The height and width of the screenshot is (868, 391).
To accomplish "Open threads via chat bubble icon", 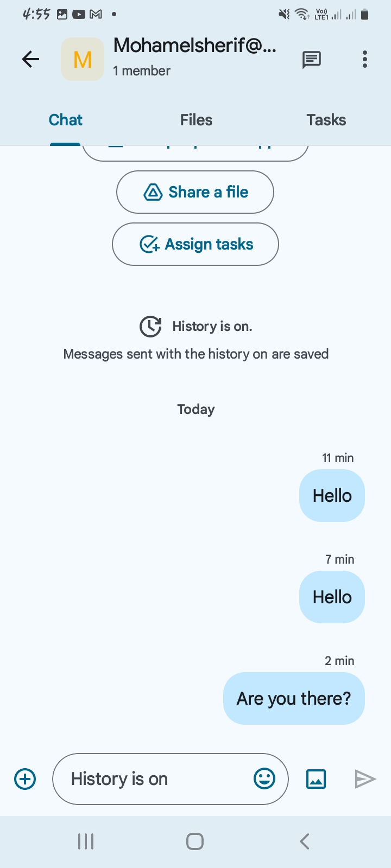I will point(312,60).
